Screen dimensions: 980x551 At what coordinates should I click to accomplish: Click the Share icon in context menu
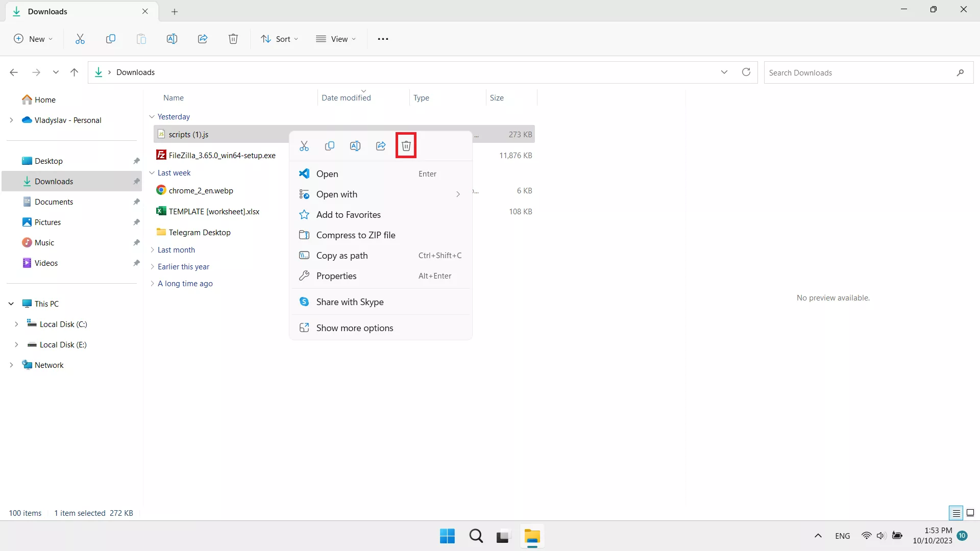click(381, 146)
